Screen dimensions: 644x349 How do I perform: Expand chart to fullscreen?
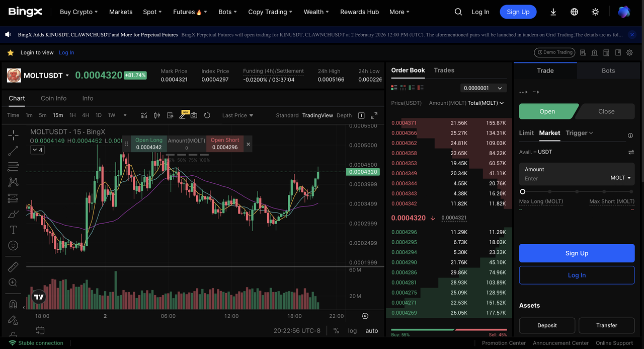coord(374,115)
